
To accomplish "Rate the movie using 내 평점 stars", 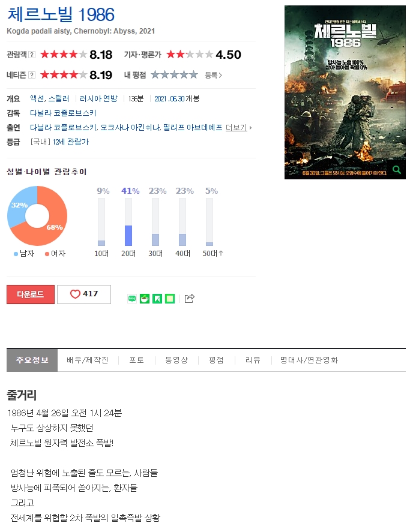I will 174,74.
